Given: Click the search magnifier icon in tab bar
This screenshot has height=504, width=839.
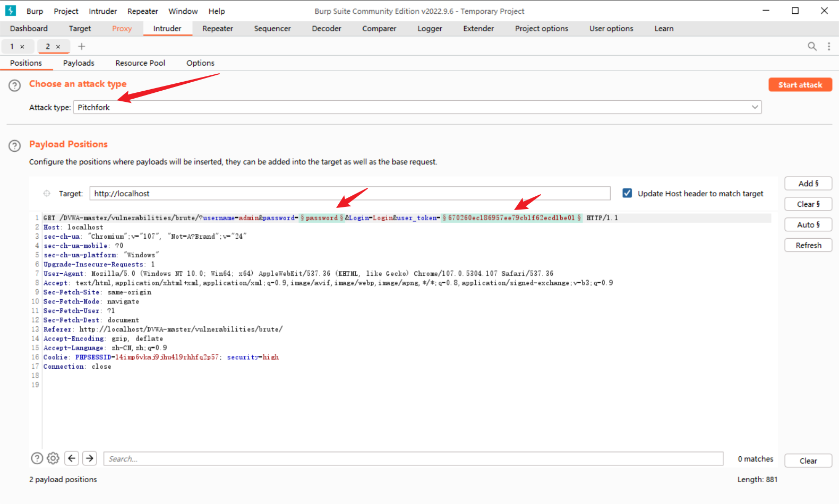Looking at the screenshot, I should click(x=812, y=47).
